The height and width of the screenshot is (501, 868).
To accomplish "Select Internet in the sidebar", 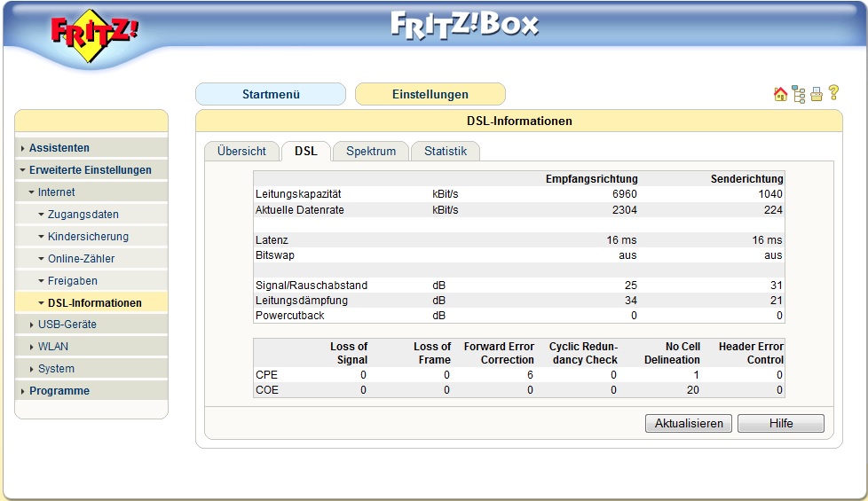I will tap(57, 192).
